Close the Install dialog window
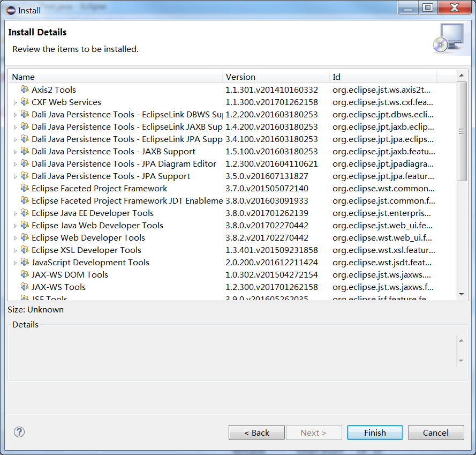 [x=455, y=8]
